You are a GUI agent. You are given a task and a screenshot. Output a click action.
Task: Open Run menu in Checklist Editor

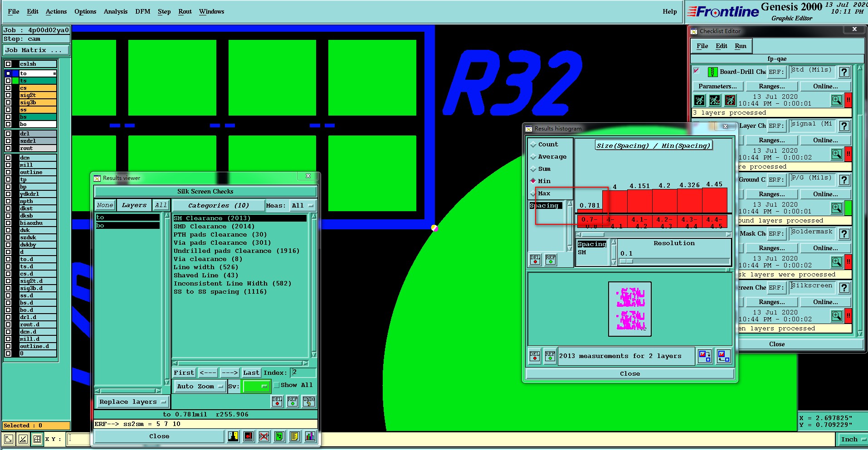pyautogui.click(x=741, y=46)
